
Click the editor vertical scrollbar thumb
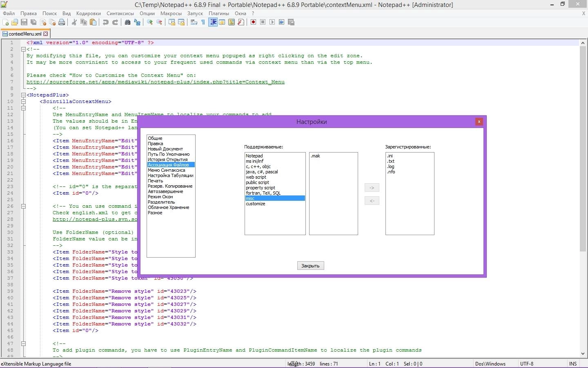[x=583, y=148]
